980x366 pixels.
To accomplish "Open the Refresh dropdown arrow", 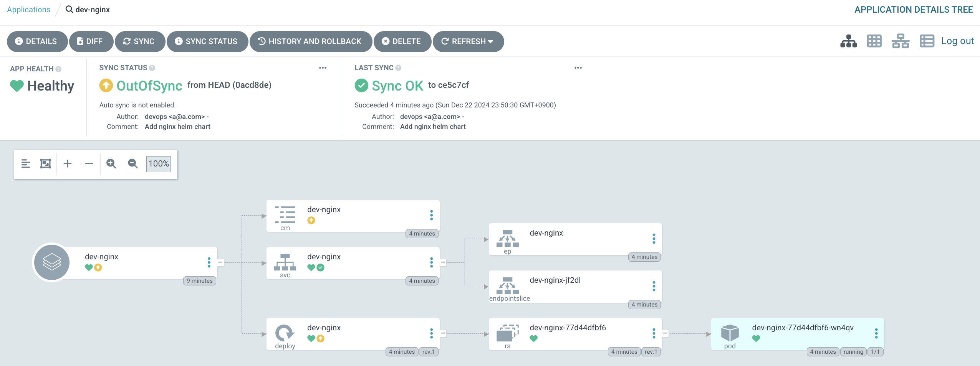I will (x=491, y=41).
